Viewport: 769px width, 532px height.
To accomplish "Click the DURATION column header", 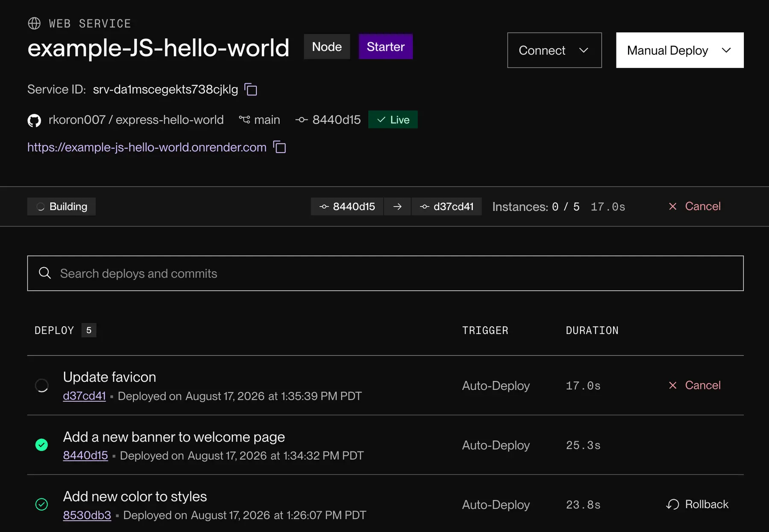I will pyautogui.click(x=592, y=330).
